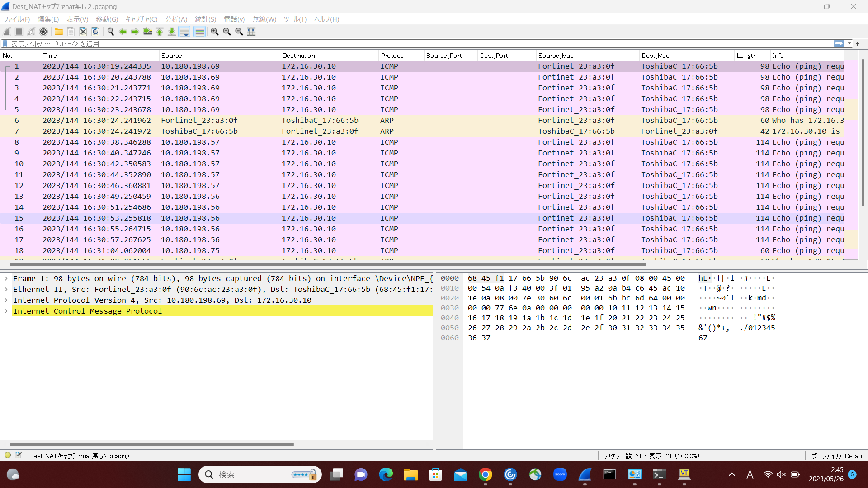
Task: Expand the Frame 1 tree node
Action: [x=6, y=278]
